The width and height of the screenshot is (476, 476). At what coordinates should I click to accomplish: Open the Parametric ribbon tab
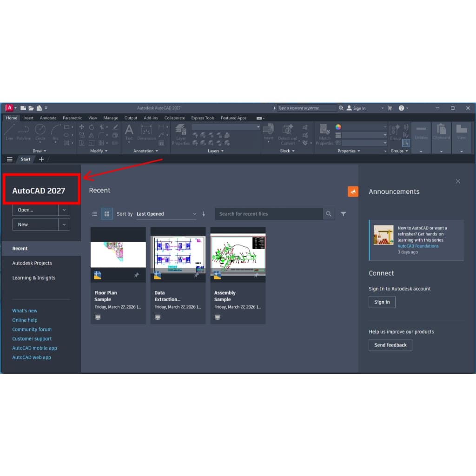pyautogui.click(x=72, y=118)
